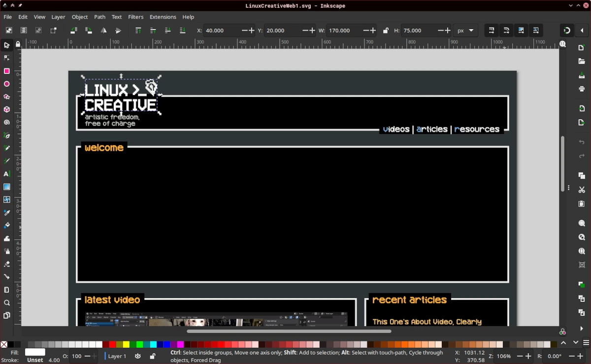The width and height of the screenshot is (591, 364).
Task: Click the Cut scissors icon
Action: point(582,190)
